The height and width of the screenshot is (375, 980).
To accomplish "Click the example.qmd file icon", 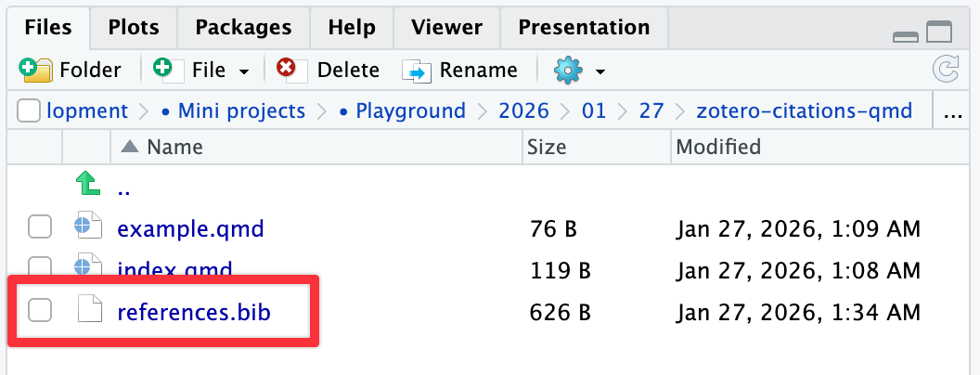I will point(87,227).
